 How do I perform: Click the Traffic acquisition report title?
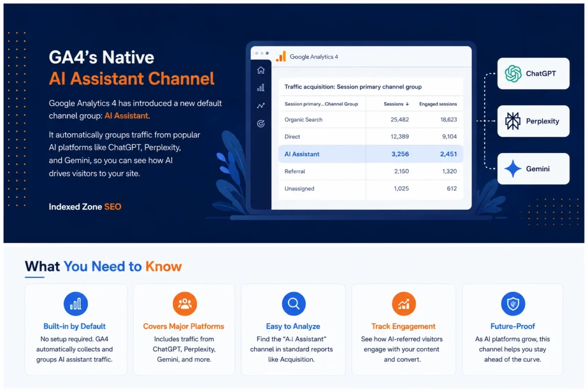pyautogui.click(x=353, y=87)
